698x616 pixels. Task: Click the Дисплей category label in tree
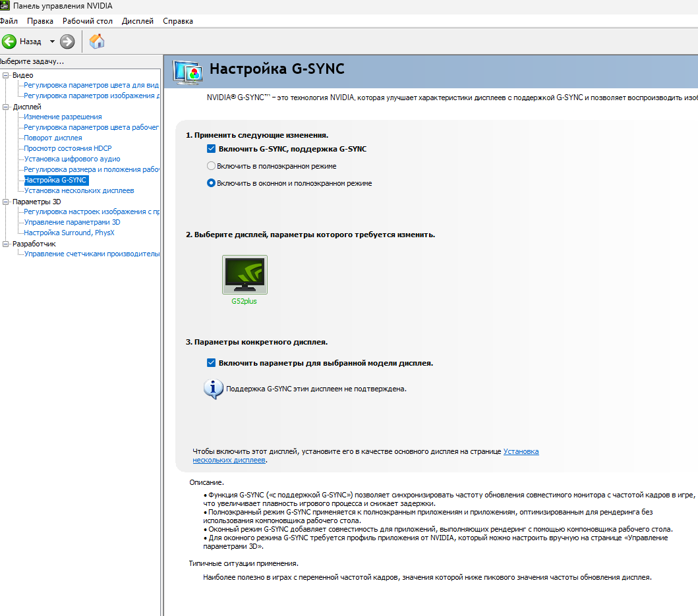27,107
